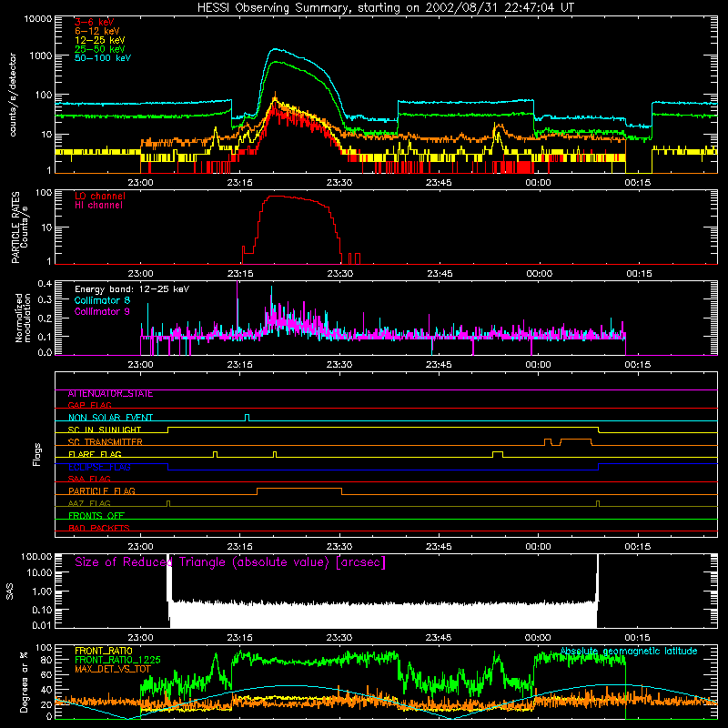Click the 'Size of Reduced Triangle' heading
The height and width of the screenshot is (728, 728).
tap(230, 562)
